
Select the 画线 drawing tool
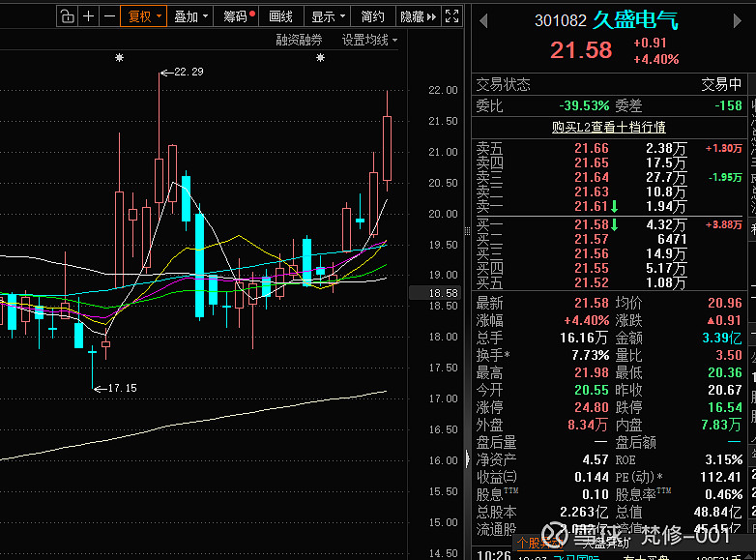pyautogui.click(x=281, y=16)
